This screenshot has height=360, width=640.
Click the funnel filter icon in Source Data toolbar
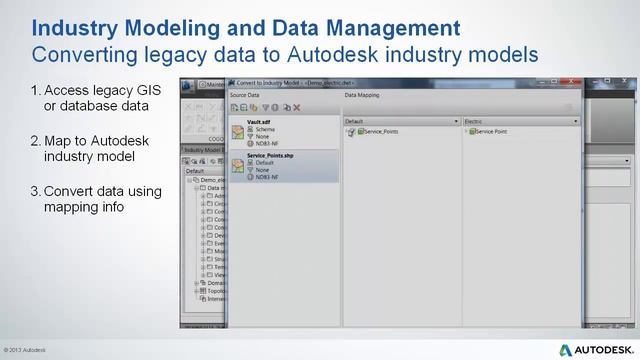coord(266,108)
